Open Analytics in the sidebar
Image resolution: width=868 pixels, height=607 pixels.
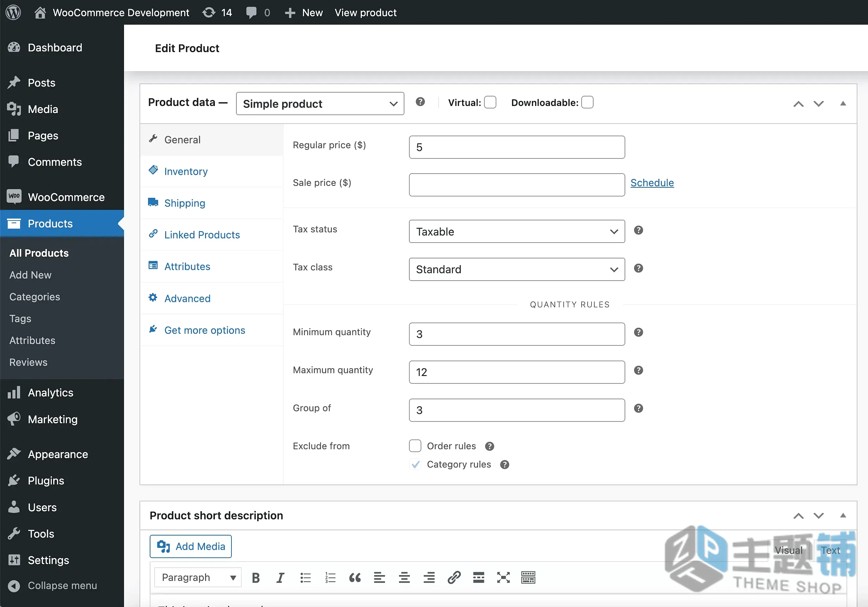point(62,393)
